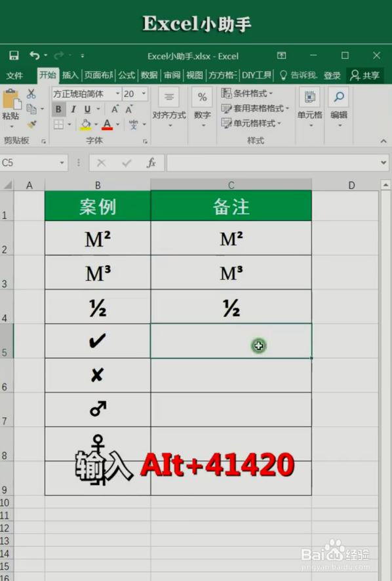Screen dimensions: 392x581
Task: Apply cell borders icon
Action: click(x=58, y=125)
